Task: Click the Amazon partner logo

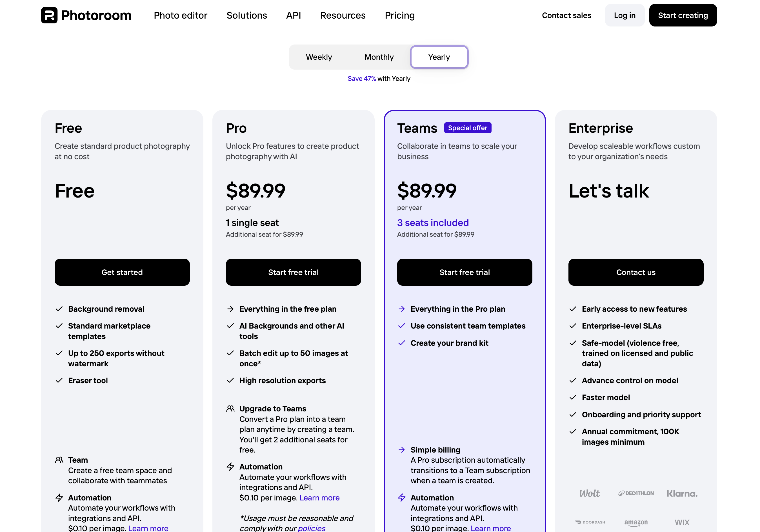Action: [x=635, y=522]
